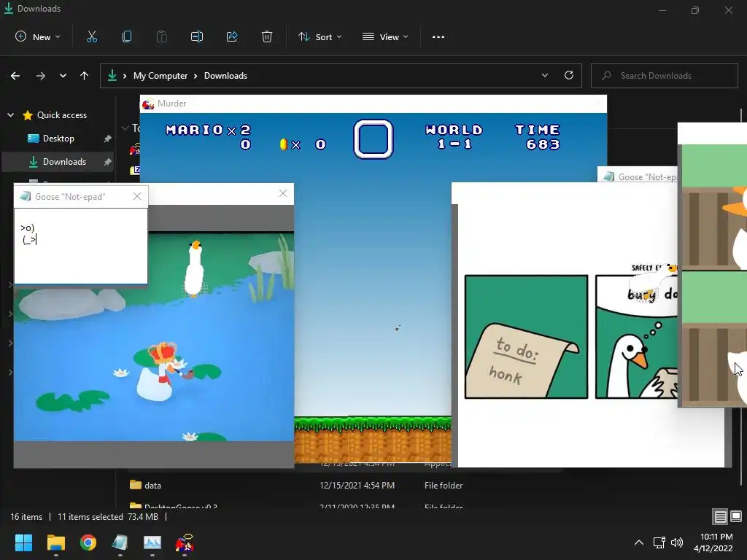Viewport: 747px width, 560px height.
Task: Open the Sort dropdown menu
Action: 320,36
